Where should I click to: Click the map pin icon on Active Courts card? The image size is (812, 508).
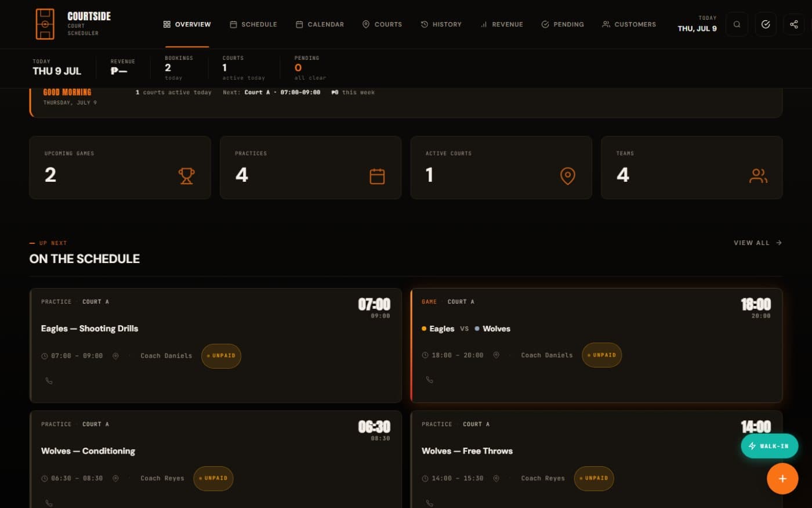click(568, 176)
